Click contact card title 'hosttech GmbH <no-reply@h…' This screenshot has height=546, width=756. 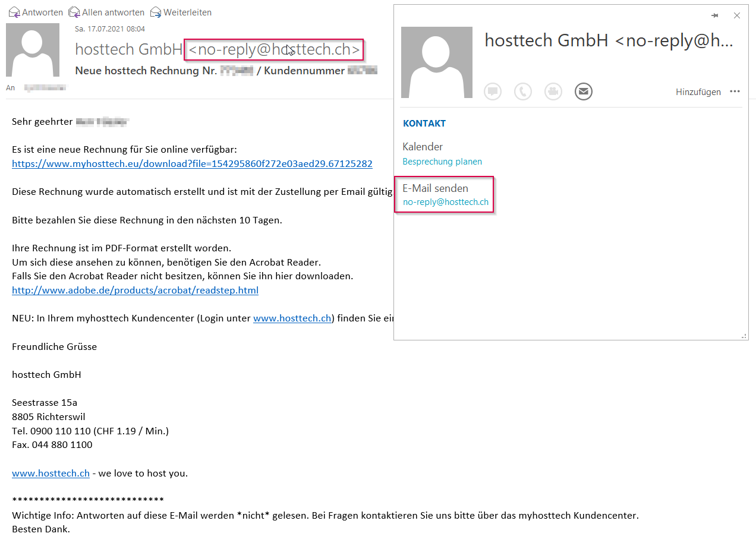(x=609, y=40)
